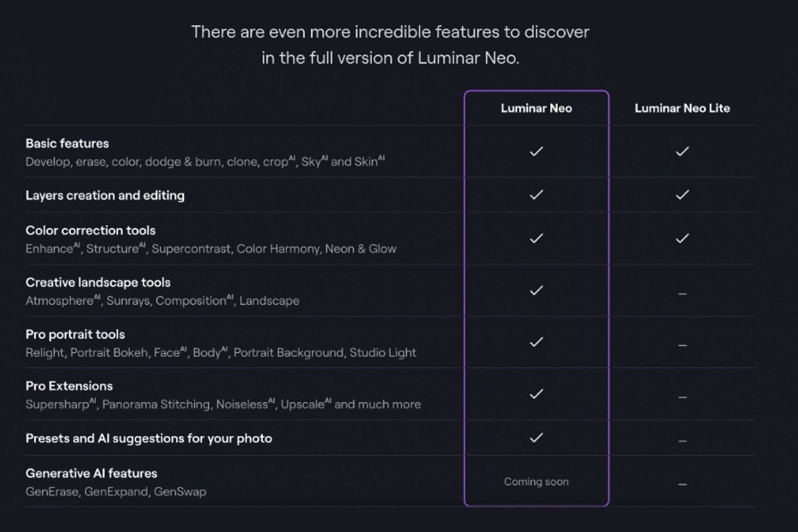The height and width of the screenshot is (532, 798).
Task: Click Neo Lite checkmark for Layers creation
Action: [682, 195]
